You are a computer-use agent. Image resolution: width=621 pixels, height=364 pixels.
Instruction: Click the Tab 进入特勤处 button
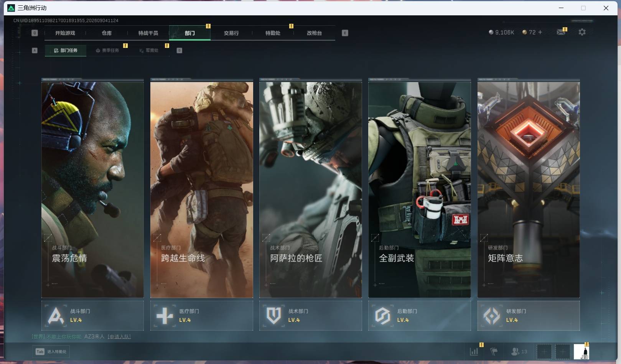click(51, 351)
